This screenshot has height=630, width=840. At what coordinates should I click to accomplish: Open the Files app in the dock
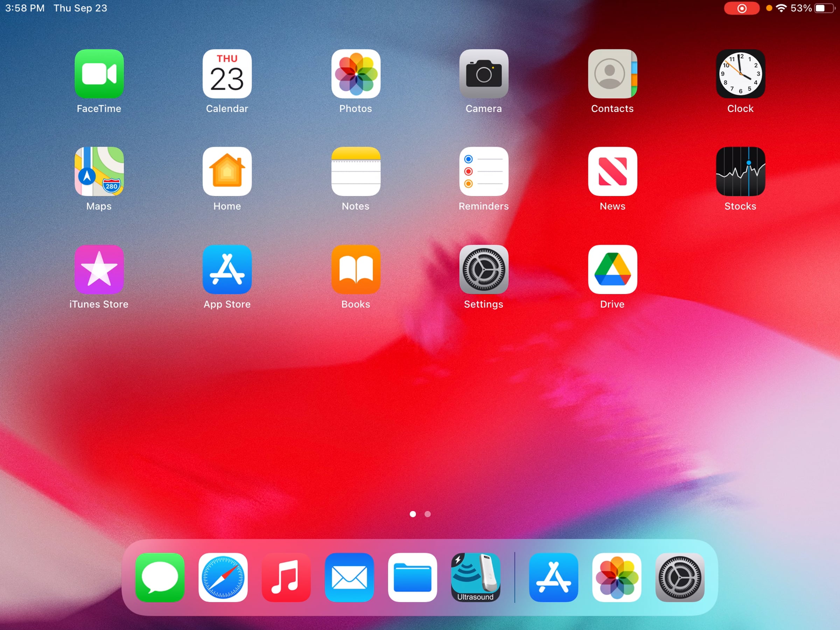[x=412, y=577]
